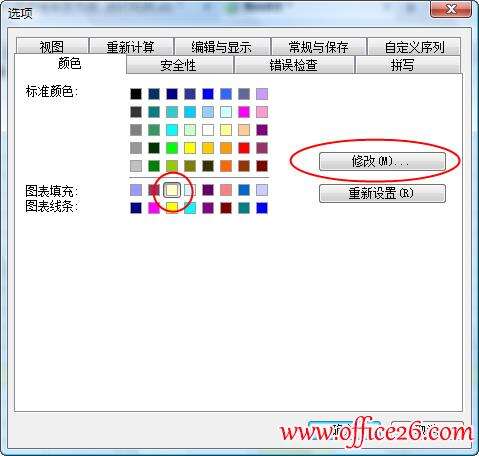Viewport: 479px width, 456px height.
Task: Pick the sea green swatch in standard colors
Action: coord(154,130)
